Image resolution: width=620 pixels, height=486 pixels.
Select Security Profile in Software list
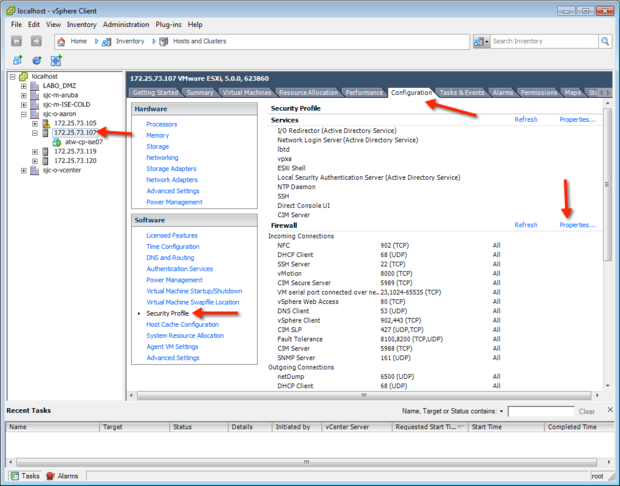[167, 313]
